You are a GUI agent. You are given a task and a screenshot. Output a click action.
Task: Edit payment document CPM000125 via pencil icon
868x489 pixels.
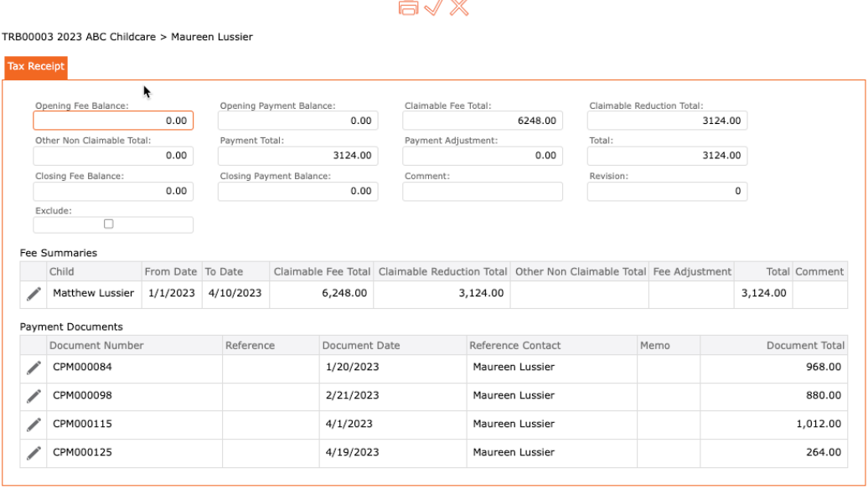click(x=34, y=453)
